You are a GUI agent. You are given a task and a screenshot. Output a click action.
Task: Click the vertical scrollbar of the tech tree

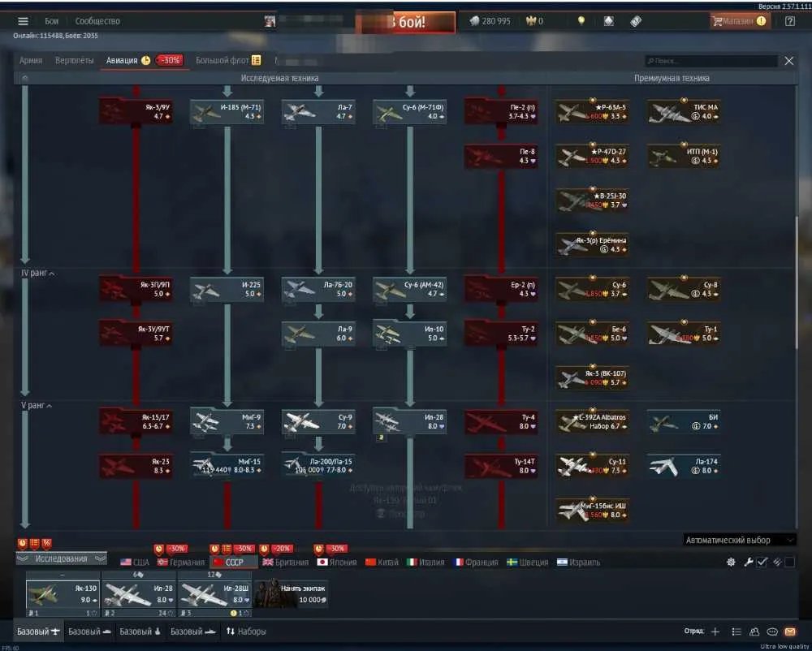tap(798, 282)
